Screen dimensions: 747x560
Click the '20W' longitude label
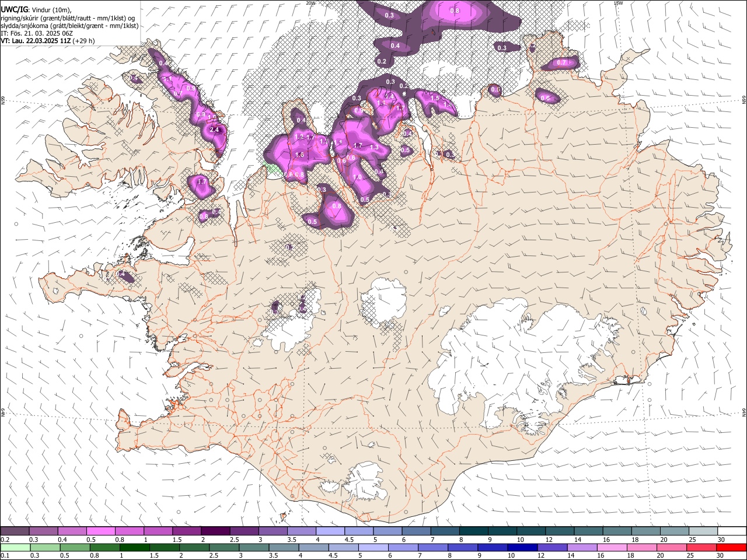tap(310, 3)
